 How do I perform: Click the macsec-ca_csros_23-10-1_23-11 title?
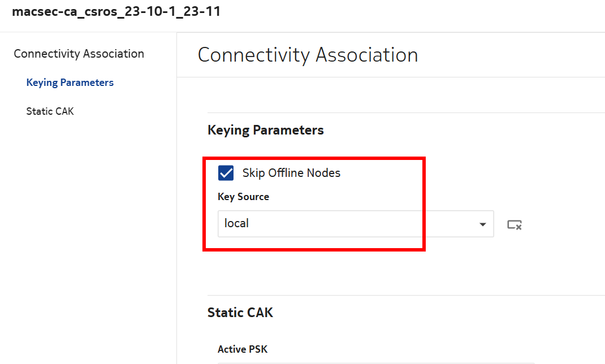[116, 11]
